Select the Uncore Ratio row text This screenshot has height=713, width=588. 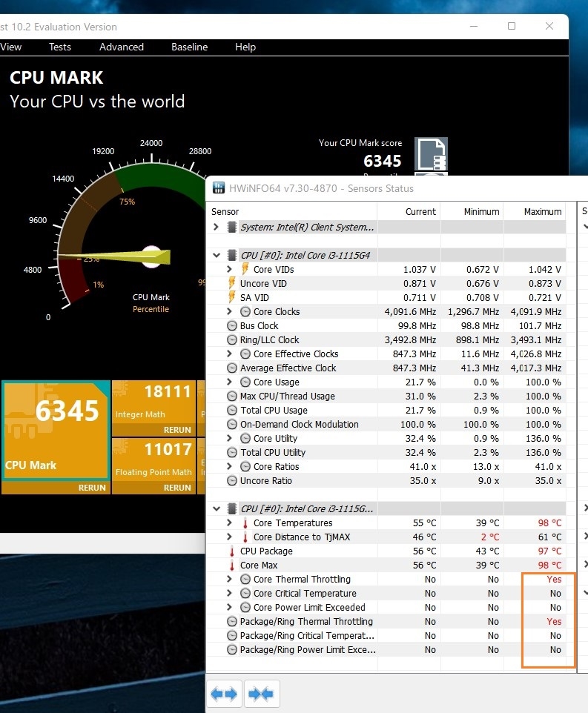click(266, 480)
